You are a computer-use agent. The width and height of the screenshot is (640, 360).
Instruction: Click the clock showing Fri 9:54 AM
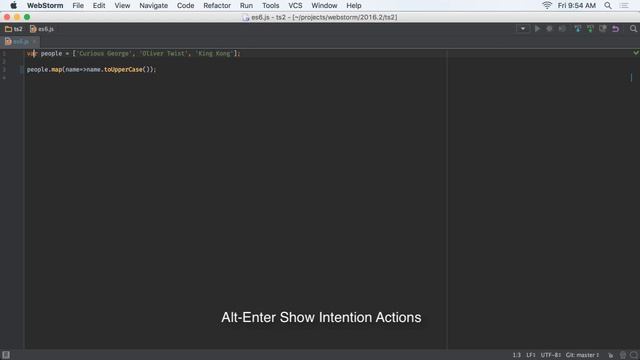tap(576, 5)
